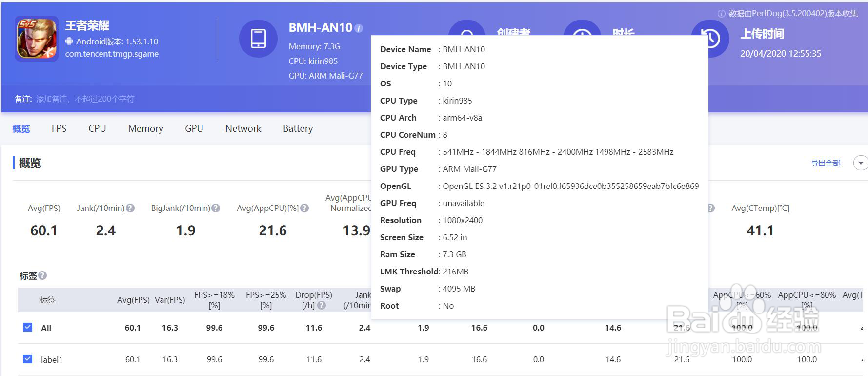This screenshot has width=868, height=376.
Task: Click the upload time clock icon
Action: click(710, 39)
